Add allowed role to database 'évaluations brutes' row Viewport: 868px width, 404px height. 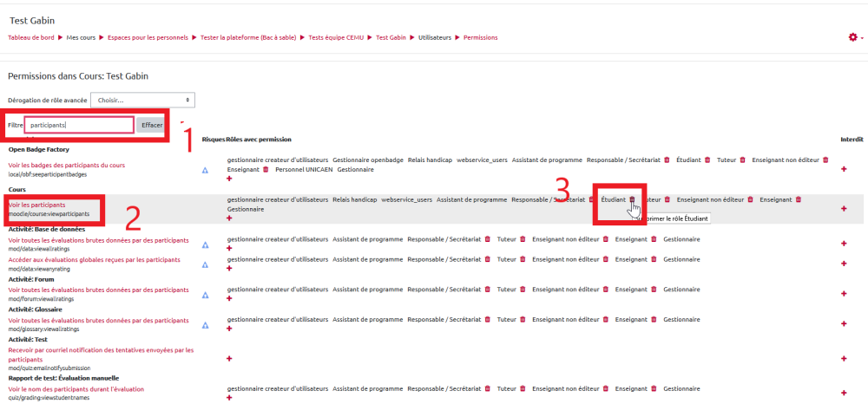229,248
